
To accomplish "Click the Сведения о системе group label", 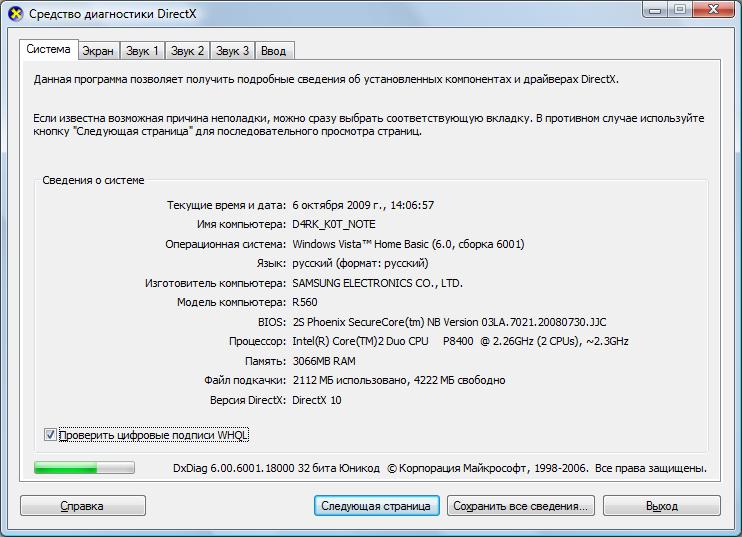I will (x=93, y=180).
